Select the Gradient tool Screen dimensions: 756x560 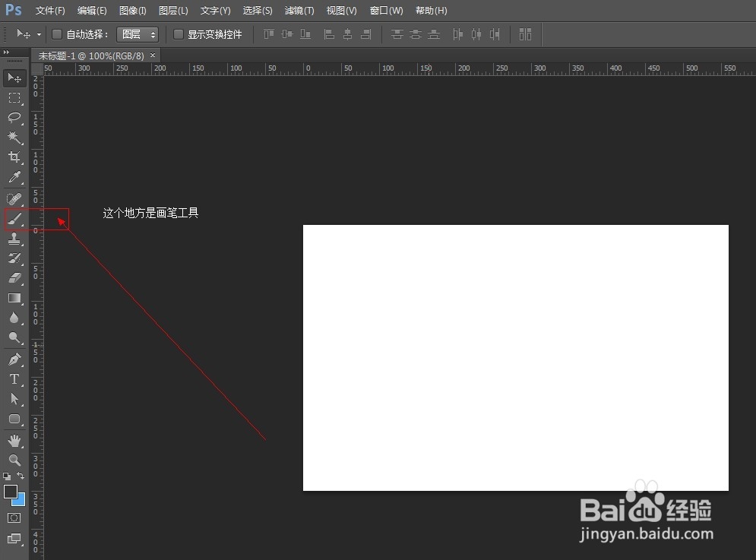tap(14, 298)
